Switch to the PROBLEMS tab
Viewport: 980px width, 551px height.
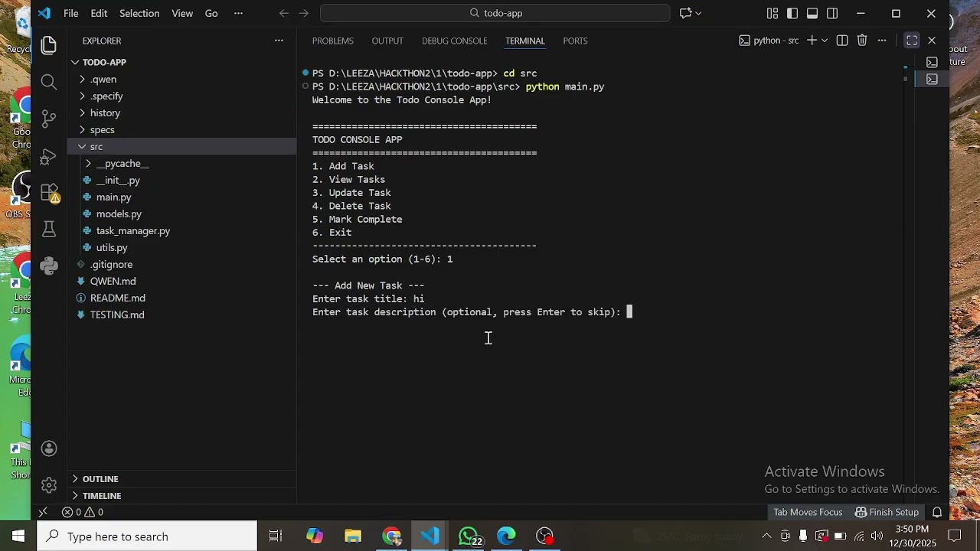pyautogui.click(x=333, y=41)
